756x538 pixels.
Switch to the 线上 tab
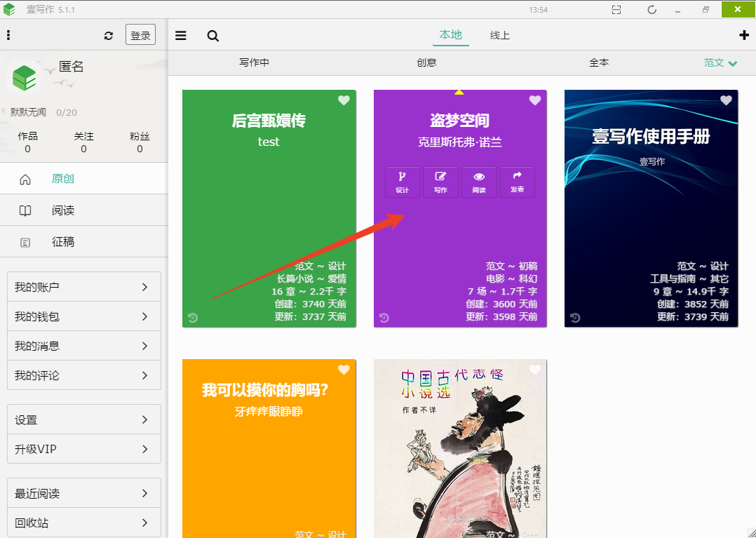point(499,35)
